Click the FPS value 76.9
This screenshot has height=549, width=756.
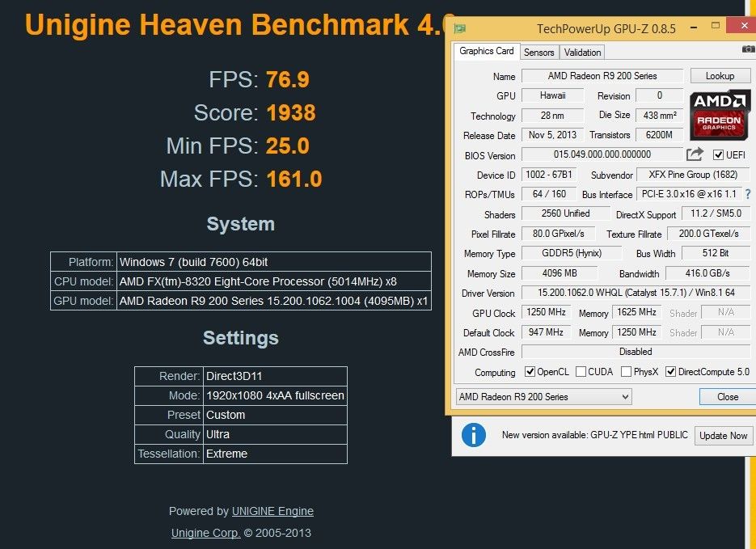click(287, 79)
